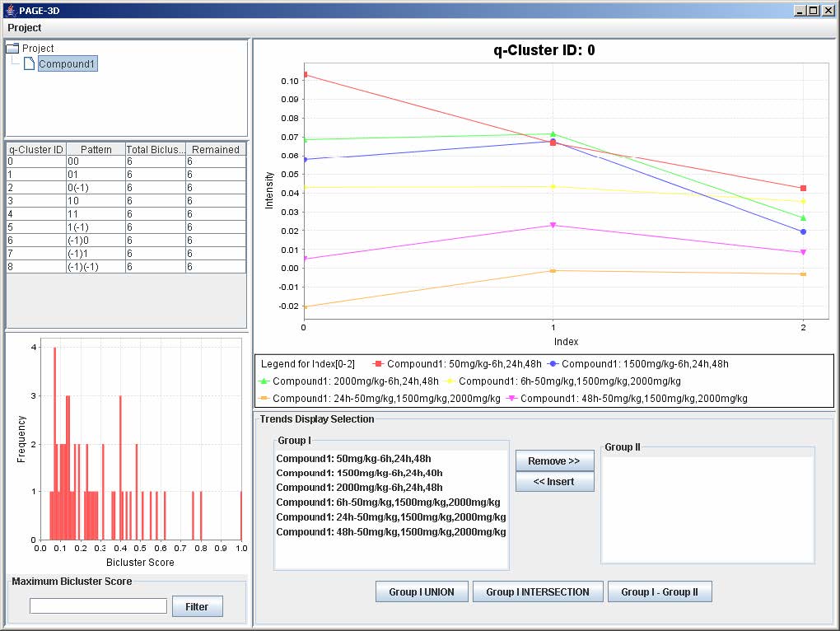This screenshot has width=840, height=631.
Task: Open the Project menu
Action: tap(25, 28)
